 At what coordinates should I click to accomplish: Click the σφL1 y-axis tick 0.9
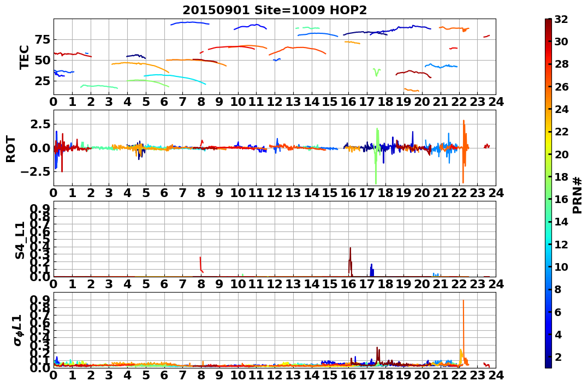(x=40, y=300)
